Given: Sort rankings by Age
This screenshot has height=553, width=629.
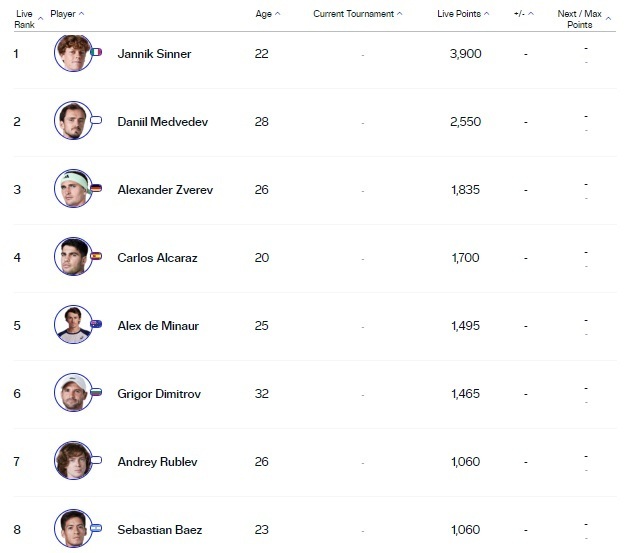Looking at the screenshot, I should pyautogui.click(x=267, y=14).
